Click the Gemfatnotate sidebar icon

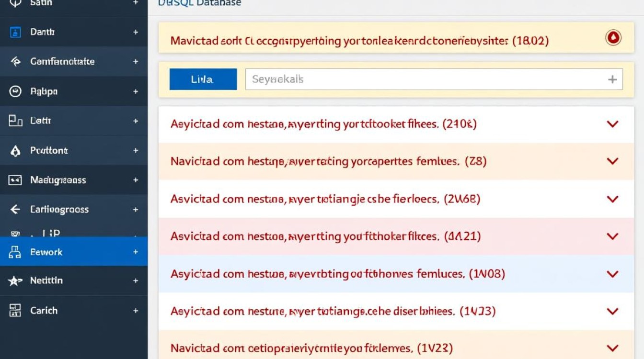(x=15, y=62)
